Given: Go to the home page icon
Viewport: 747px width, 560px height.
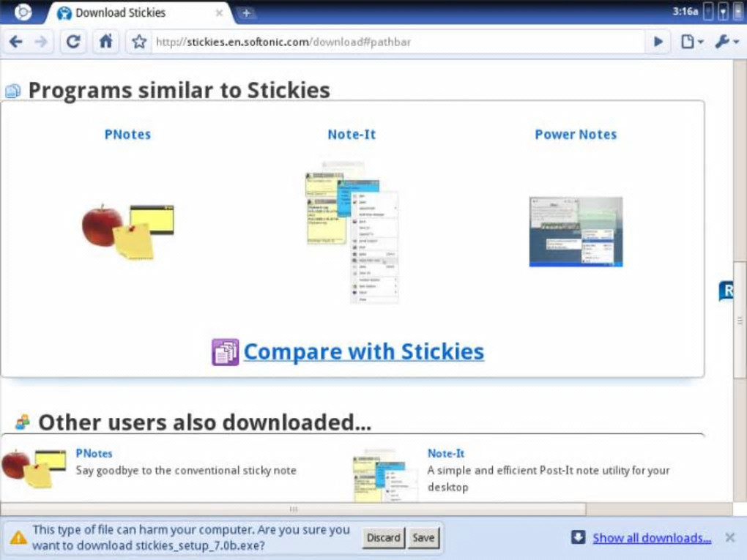Looking at the screenshot, I should pyautogui.click(x=105, y=42).
